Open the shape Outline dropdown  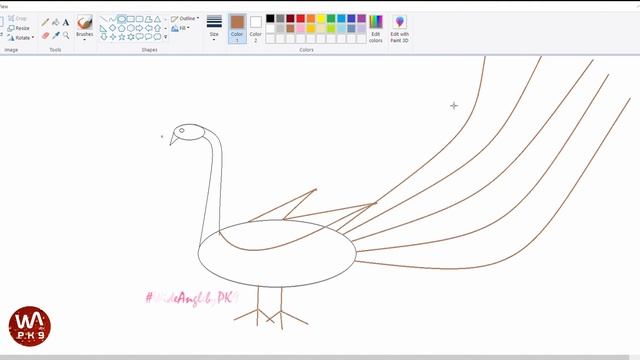pos(185,18)
